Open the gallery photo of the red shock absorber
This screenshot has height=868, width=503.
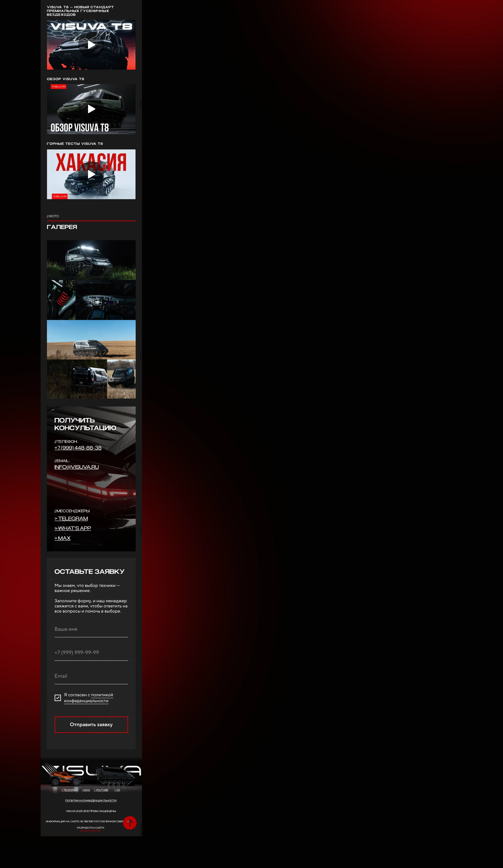tap(61, 300)
